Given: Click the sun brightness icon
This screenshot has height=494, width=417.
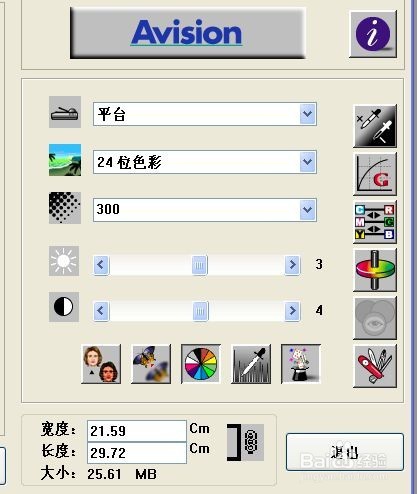Looking at the screenshot, I should 64,261.
